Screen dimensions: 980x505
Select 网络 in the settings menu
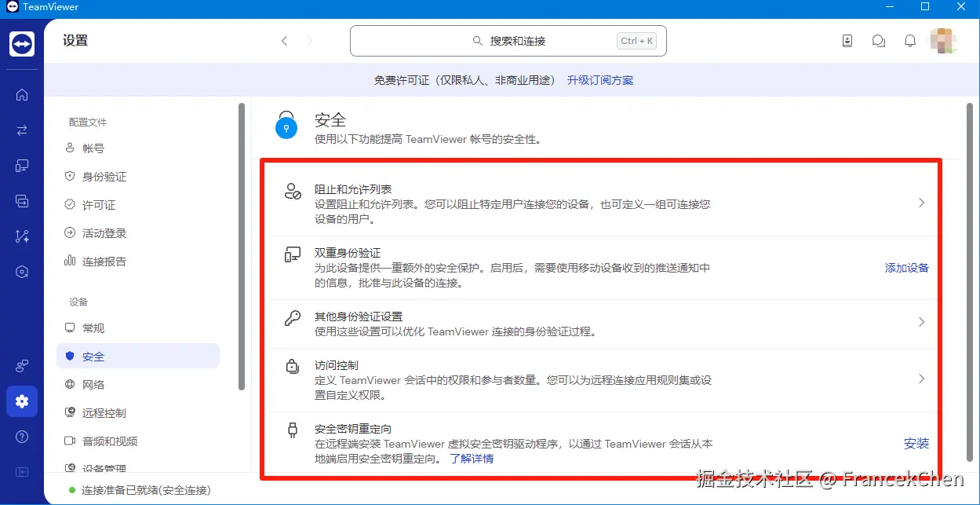click(x=138, y=385)
